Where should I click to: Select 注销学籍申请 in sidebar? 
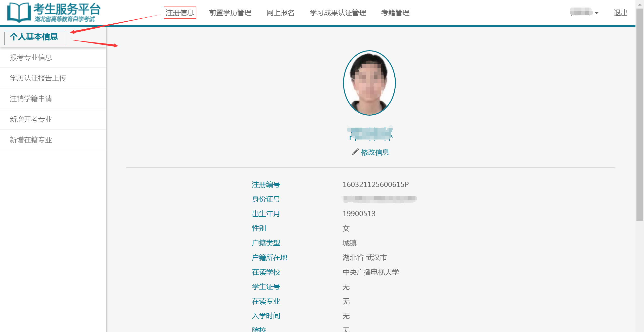pos(31,99)
